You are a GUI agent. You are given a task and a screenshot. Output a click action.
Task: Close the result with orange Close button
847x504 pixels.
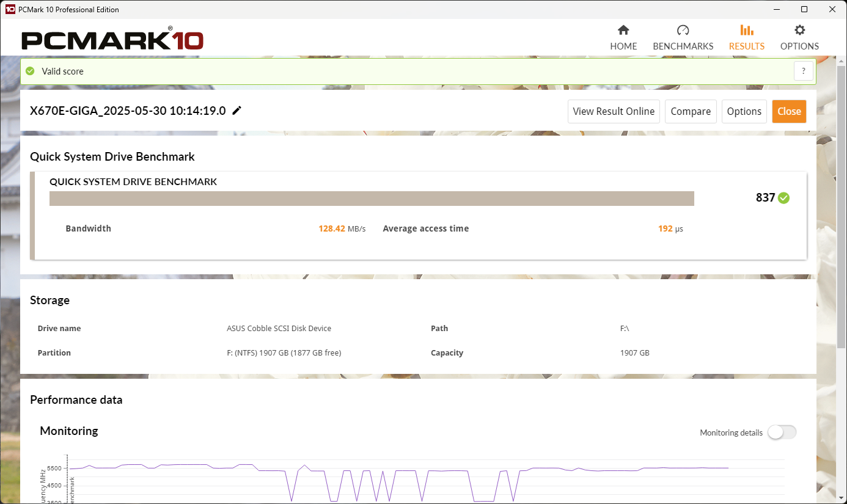789,111
